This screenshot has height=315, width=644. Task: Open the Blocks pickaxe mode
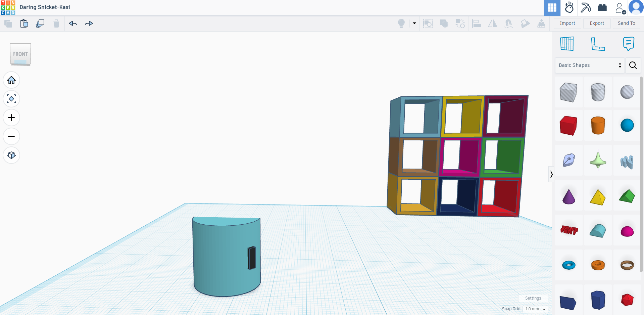586,8
